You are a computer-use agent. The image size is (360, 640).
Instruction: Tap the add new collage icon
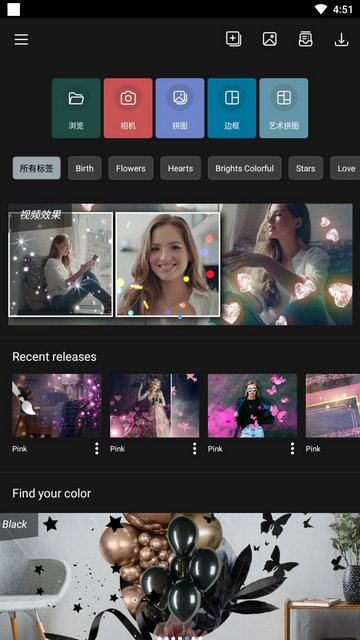(x=233, y=39)
